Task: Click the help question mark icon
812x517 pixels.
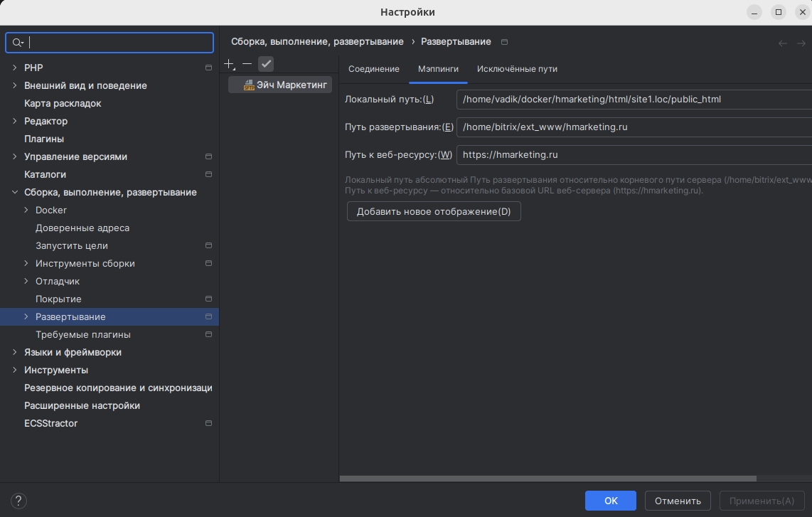Action: [x=19, y=501]
